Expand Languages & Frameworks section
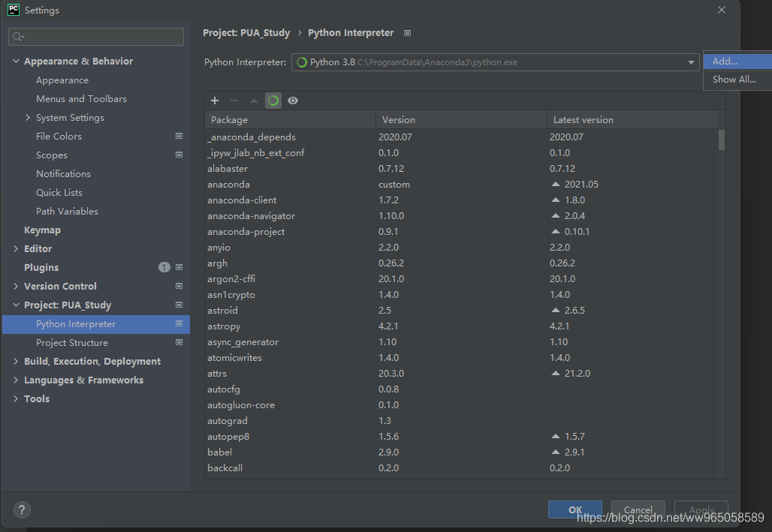The height and width of the screenshot is (532, 772). click(16, 380)
